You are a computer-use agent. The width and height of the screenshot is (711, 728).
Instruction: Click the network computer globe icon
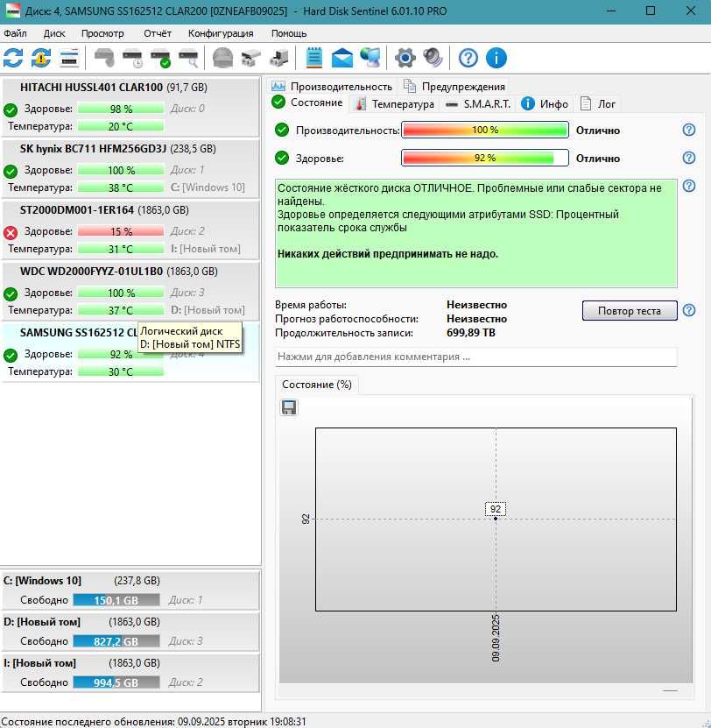coord(370,58)
